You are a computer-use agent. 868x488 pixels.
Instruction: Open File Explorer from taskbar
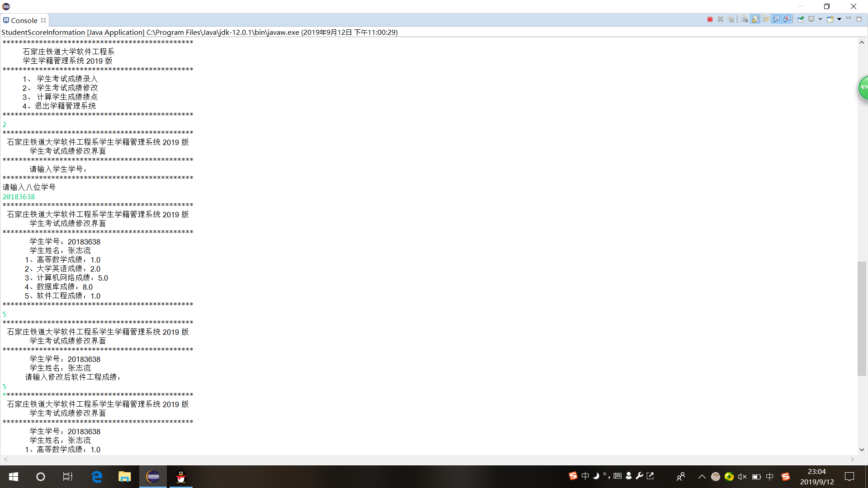click(124, 477)
